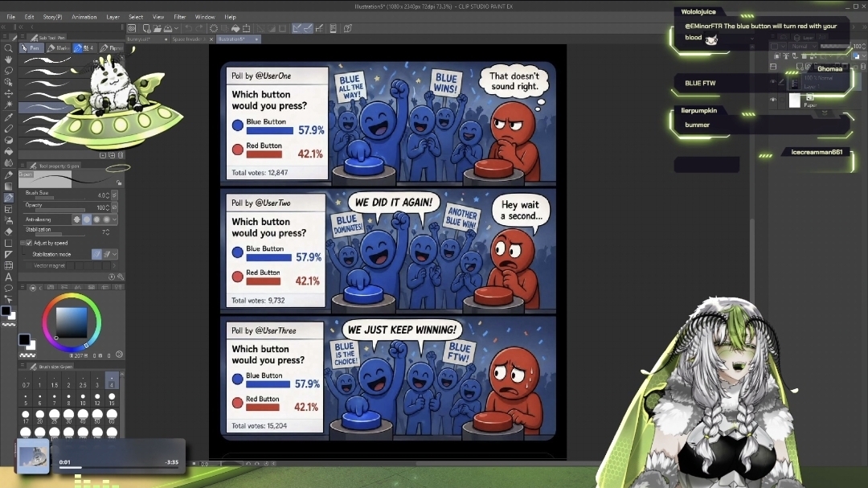Click the media player album thumbnail
This screenshot has width=868, height=488.
coord(33,457)
